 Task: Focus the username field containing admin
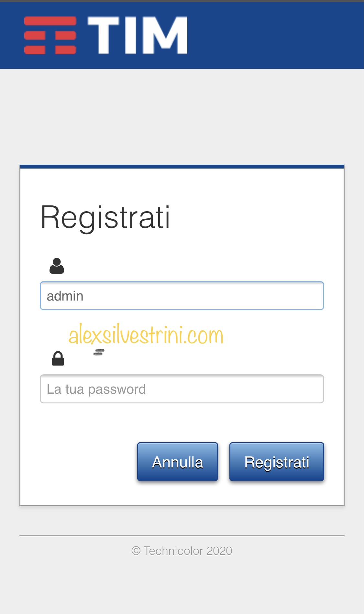(x=182, y=296)
